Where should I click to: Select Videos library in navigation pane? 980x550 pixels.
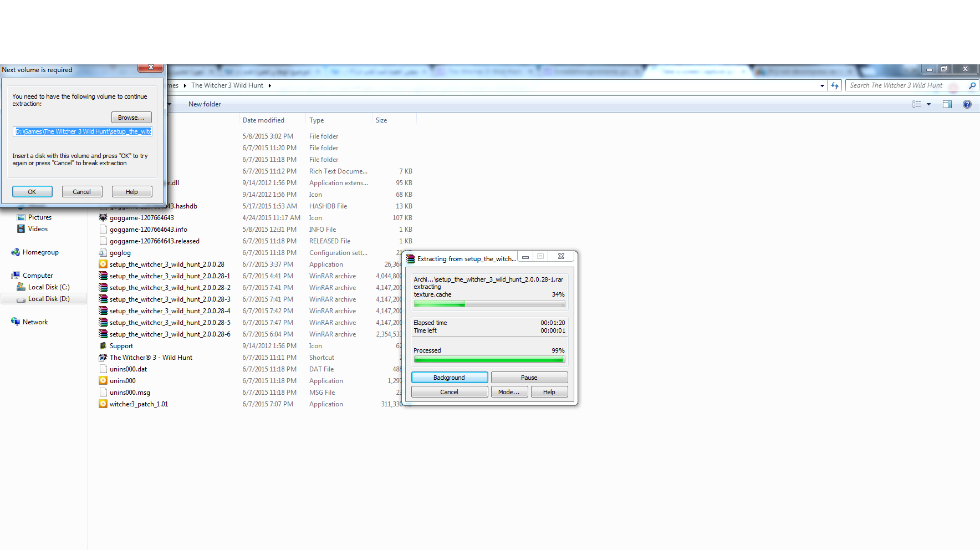coord(38,229)
